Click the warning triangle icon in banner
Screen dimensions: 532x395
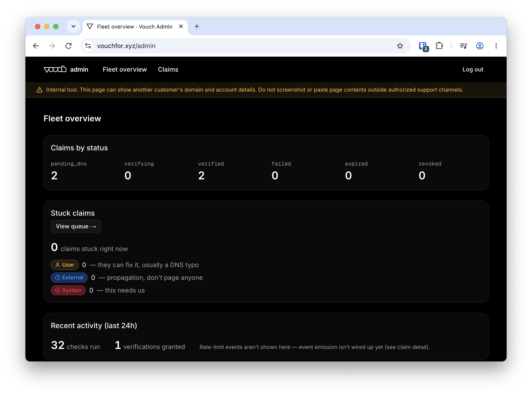coord(39,90)
